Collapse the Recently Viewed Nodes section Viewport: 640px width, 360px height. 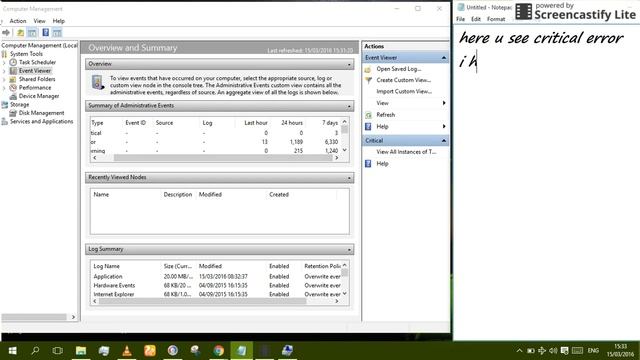click(349, 178)
